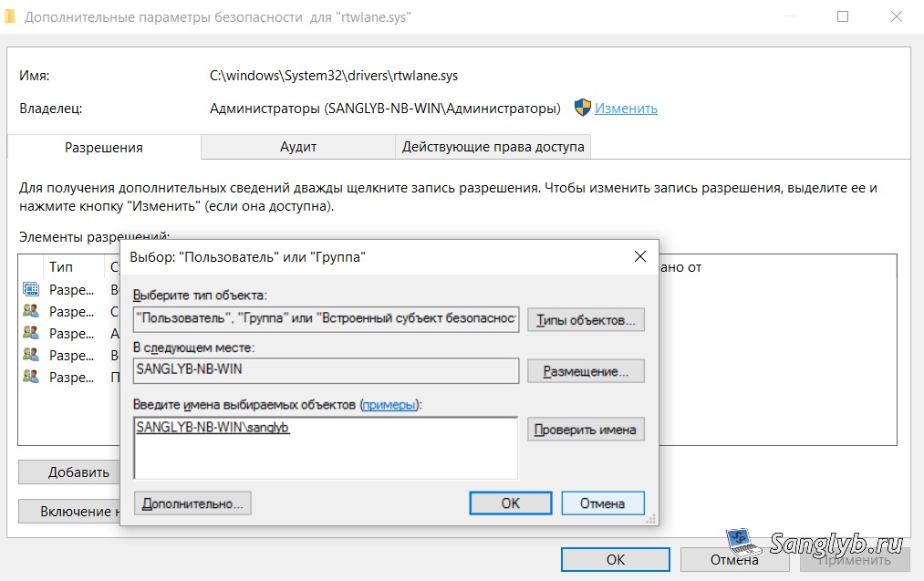Click the Изменить owner link
This screenshot has width=924, height=581.
coord(626,109)
